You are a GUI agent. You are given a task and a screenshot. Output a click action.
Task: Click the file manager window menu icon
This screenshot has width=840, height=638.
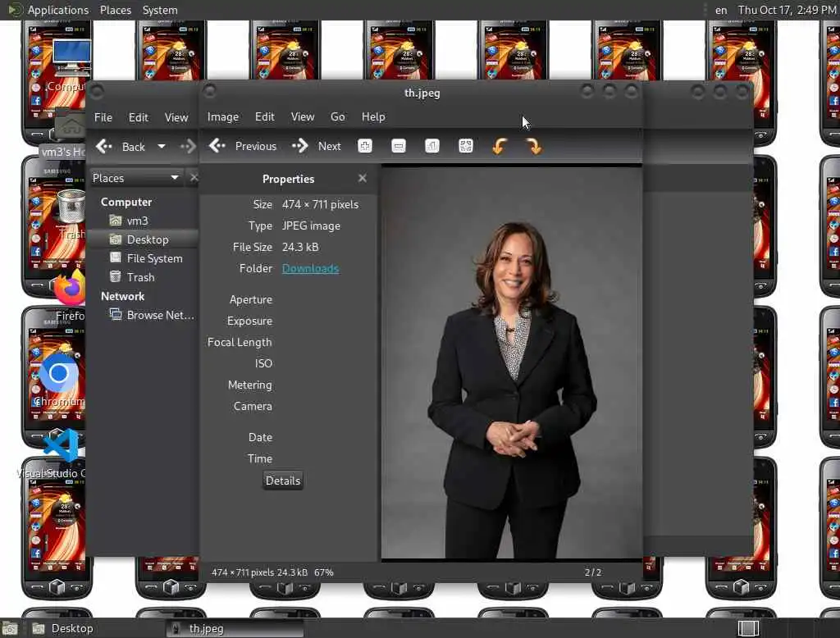[97, 92]
